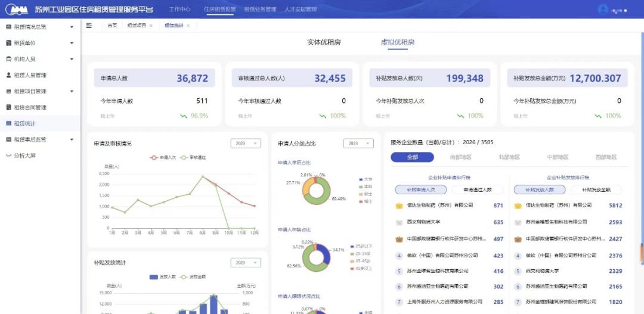644x314 pixels.
Task: Filter companies by 南部地区
Action: point(460,157)
